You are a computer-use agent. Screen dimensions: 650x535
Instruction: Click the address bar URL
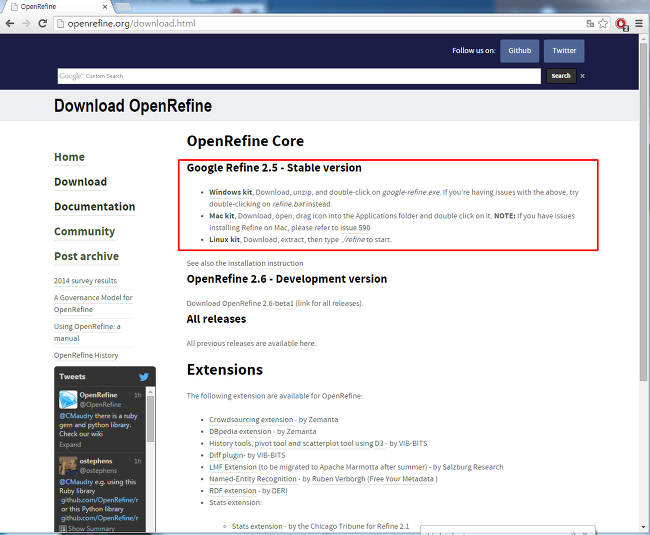(x=131, y=24)
